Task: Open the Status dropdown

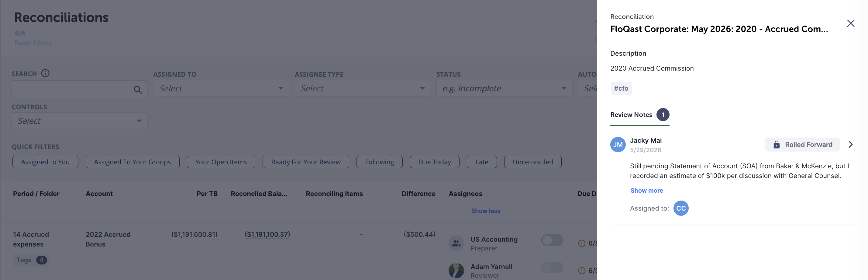Action: pos(504,88)
